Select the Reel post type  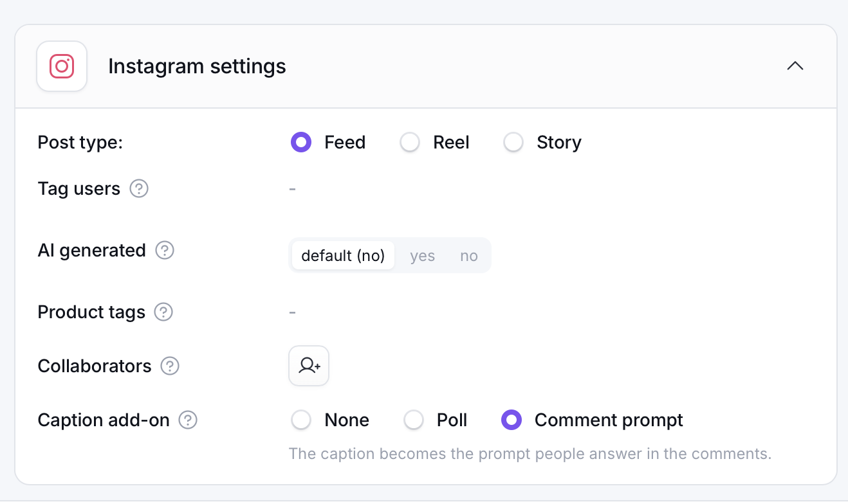[x=410, y=142]
